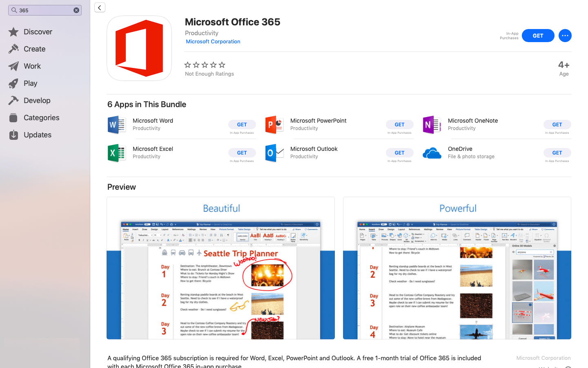
Task: Click the magnifying glass search icon
Action: coord(14,10)
